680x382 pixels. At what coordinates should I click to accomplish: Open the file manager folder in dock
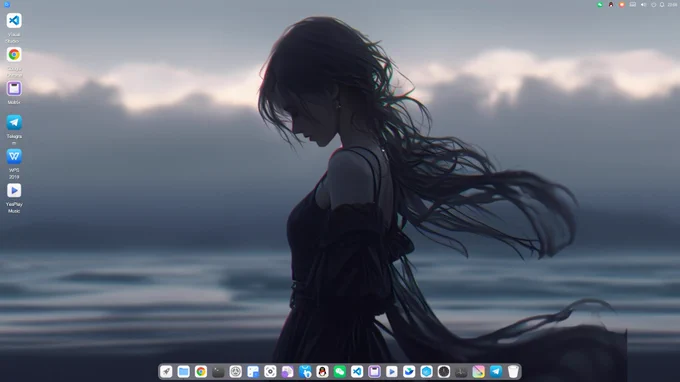[183, 372]
